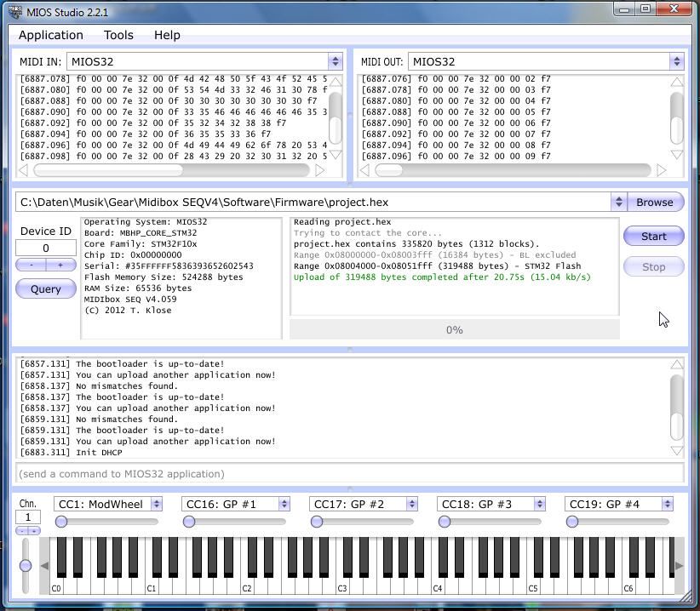Screen dimensions: 700x611
Task: Open the Help menu
Action: 167,35
